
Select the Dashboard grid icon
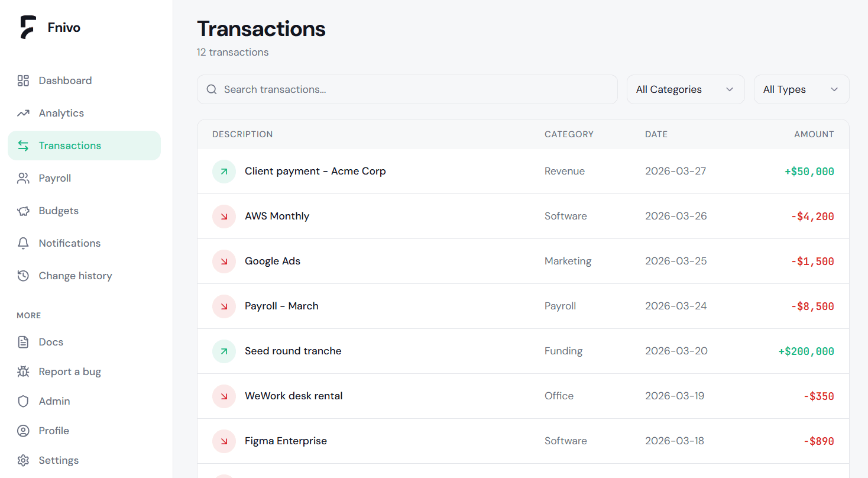pos(23,80)
